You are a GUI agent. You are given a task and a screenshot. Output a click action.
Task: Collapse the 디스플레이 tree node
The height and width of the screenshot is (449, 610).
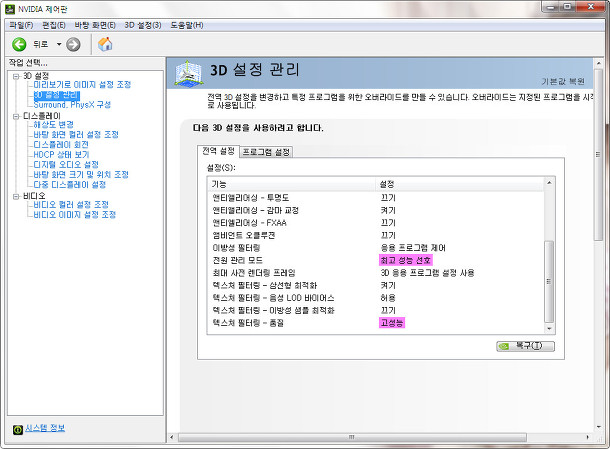click(x=16, y=116)
